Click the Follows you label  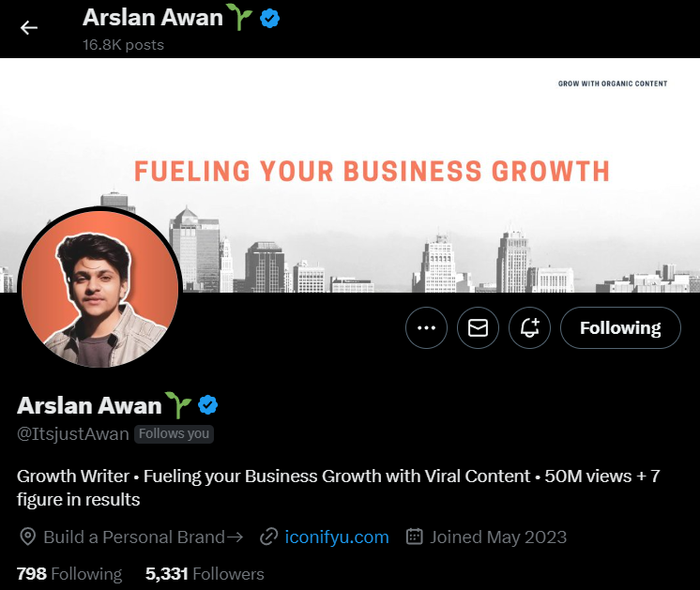(x=175, y=433)
